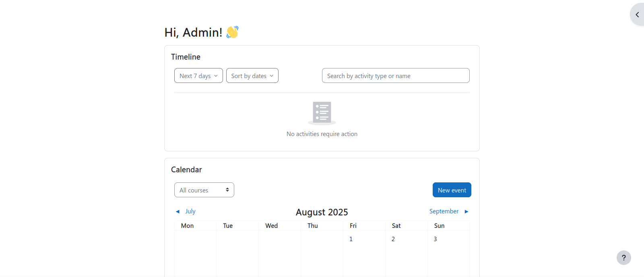Click the Timeline block heading
644x277 pixels.
point(186,57)
